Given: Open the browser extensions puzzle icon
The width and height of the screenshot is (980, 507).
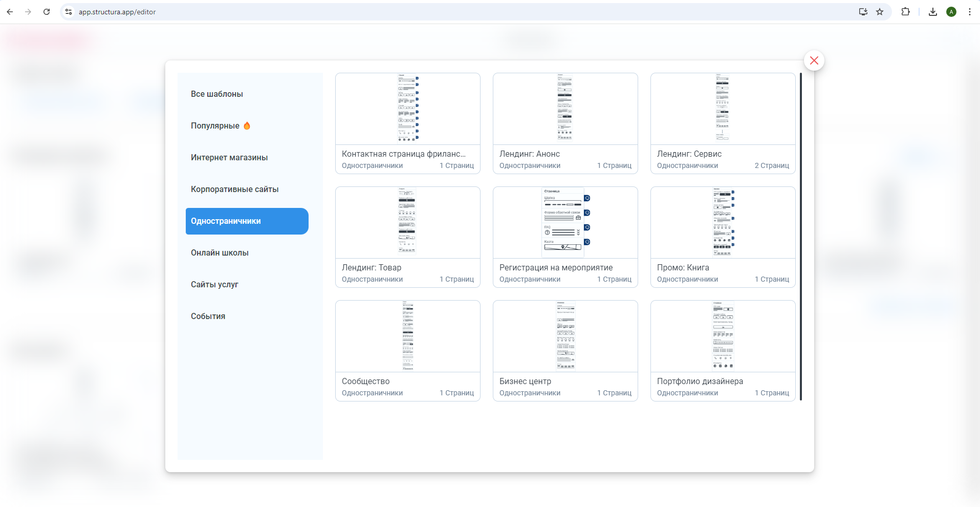Looking at the screenshot, I should coord(905,12).
